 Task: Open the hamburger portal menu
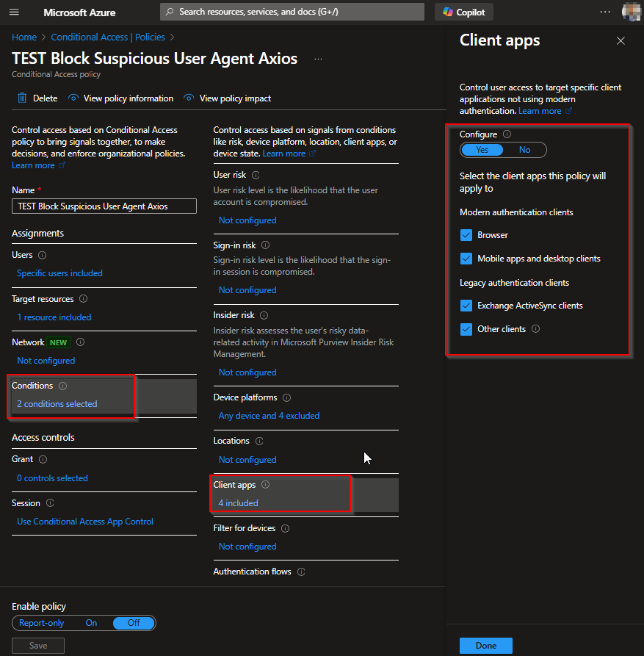point(14,12)
